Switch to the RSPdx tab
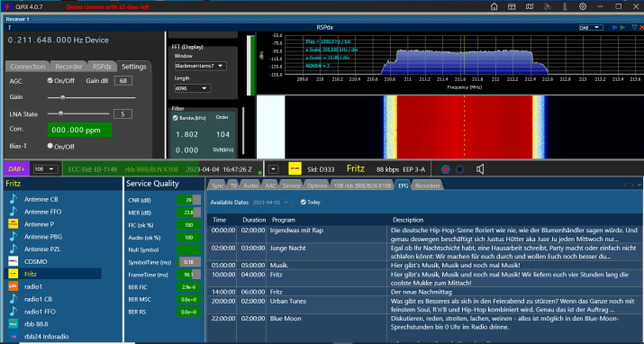This screenshot has width=644, height=344. point(102,67)
